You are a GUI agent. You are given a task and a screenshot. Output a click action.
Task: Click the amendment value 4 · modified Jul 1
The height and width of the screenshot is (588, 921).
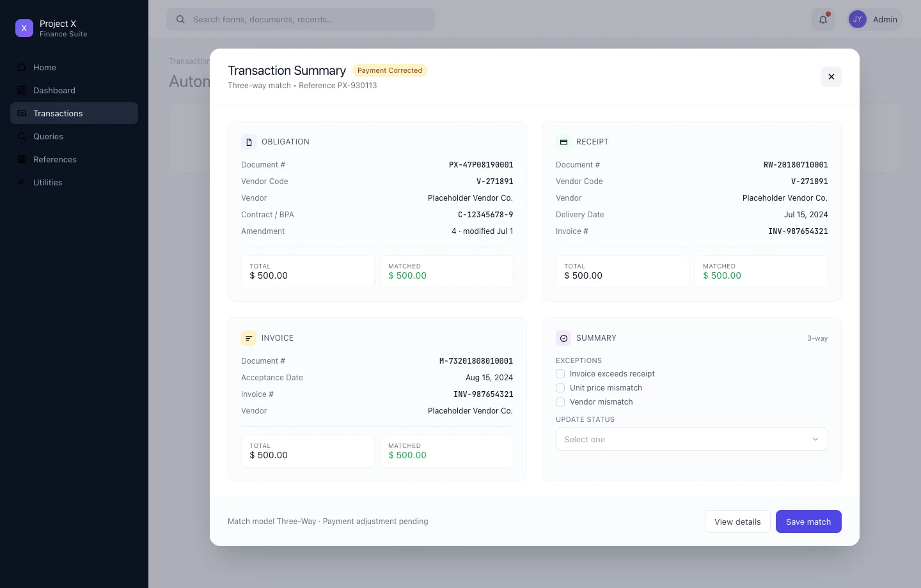482,231
